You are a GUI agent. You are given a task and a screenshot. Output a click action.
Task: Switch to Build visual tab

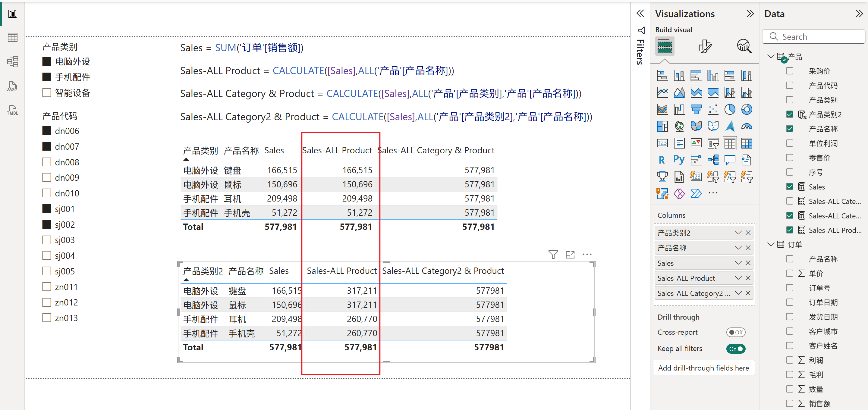click(x=665, y=46)
